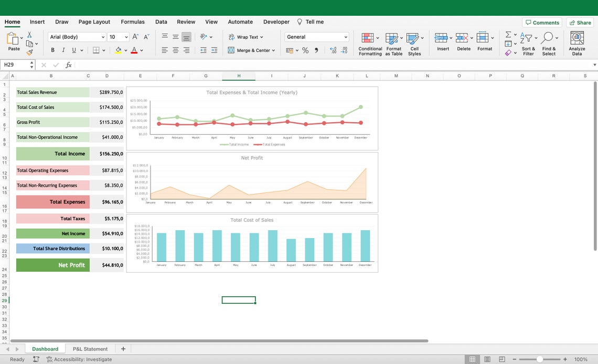Switch to the P&L Statement sheet tab
Image resolution: width=598 pixels, height=364 pixels.
(90, 348)
